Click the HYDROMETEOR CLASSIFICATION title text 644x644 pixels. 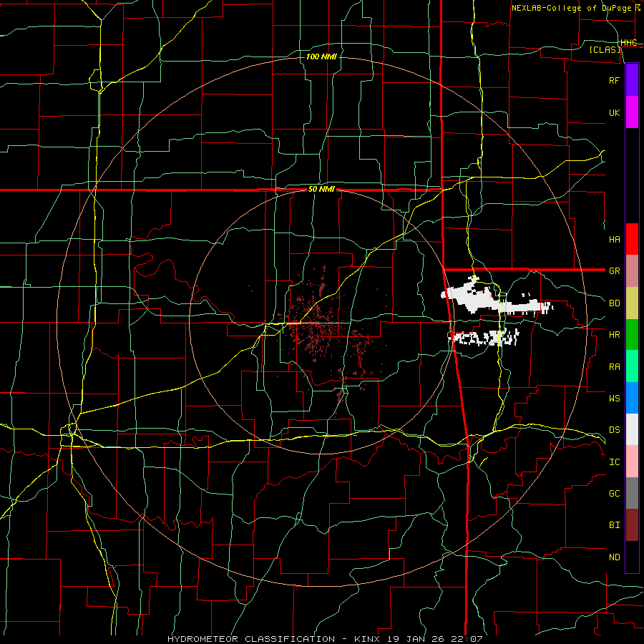pyautogui.click(x=251, y=639)
